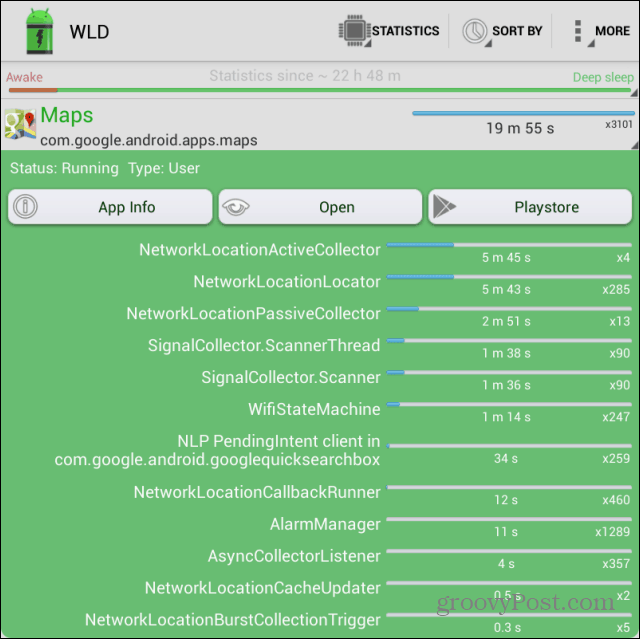Viewport: 640px width, 639px height.
Task: Click the x285 count for NetworkLocationLocator
Action: 616,289
